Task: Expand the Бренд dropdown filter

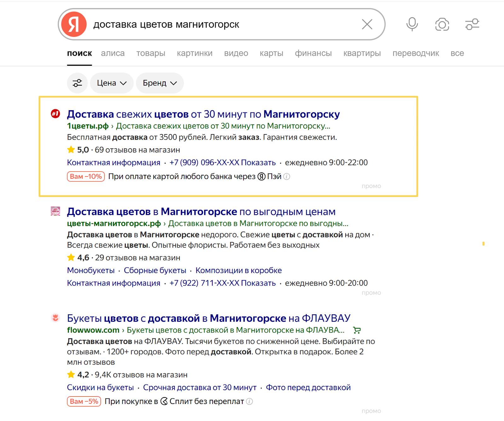Action: tap(160, 83)
